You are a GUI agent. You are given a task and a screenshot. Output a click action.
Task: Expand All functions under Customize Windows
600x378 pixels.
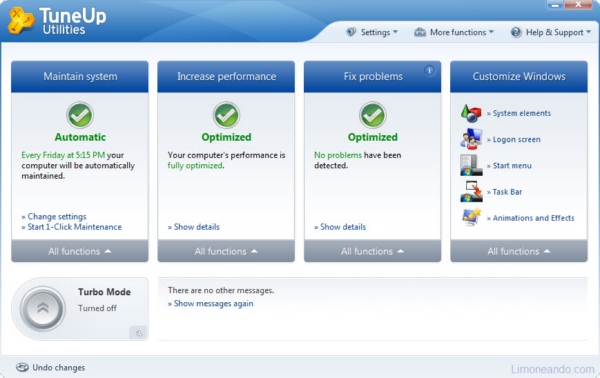point(519,251)
